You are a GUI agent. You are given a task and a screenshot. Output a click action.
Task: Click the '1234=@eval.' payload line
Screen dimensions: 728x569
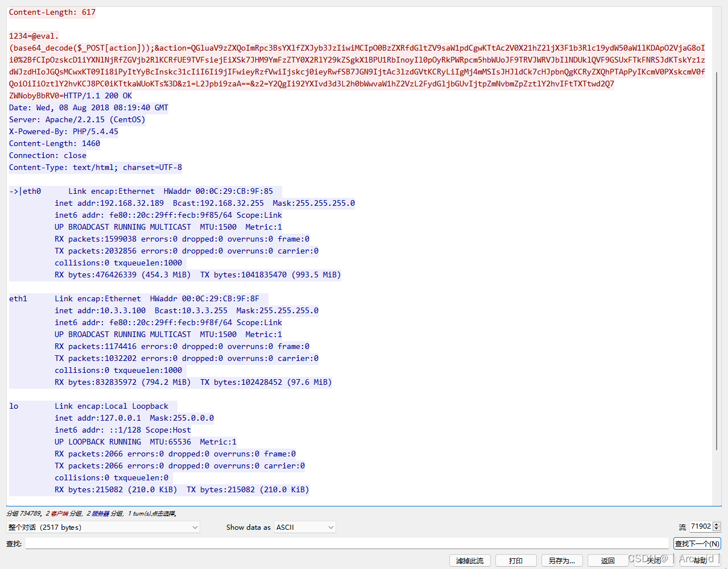(x=34, y=36)
